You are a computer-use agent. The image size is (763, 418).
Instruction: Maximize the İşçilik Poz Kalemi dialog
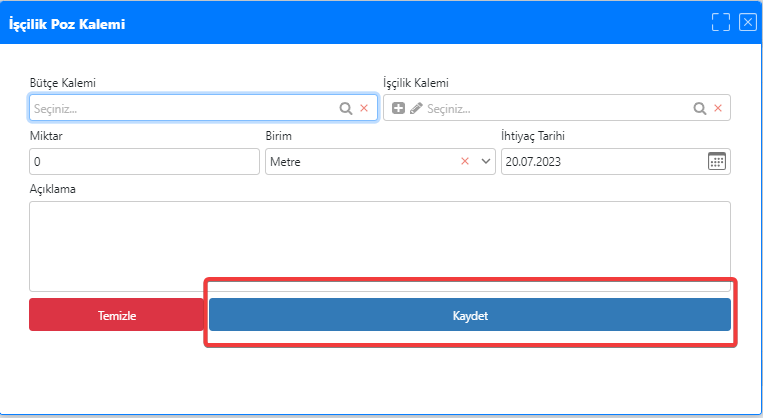[721, 23]
